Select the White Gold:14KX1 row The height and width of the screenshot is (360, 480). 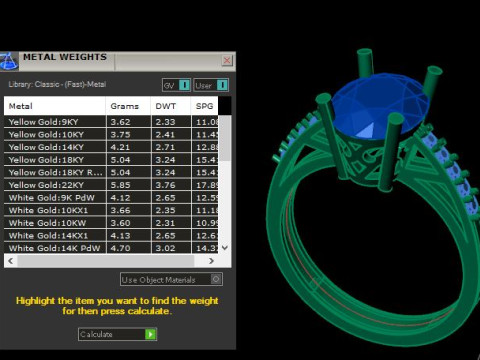click(x=111, y=236)
